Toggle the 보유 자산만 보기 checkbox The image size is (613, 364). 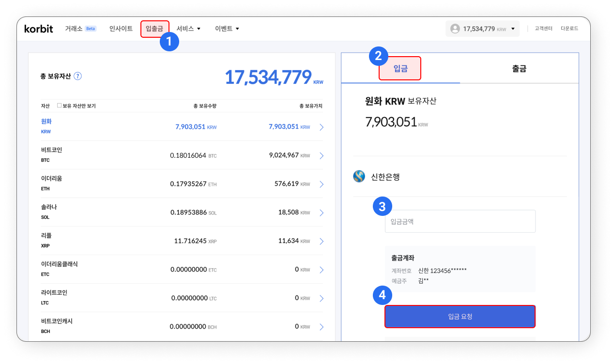(x=59, y=106)
